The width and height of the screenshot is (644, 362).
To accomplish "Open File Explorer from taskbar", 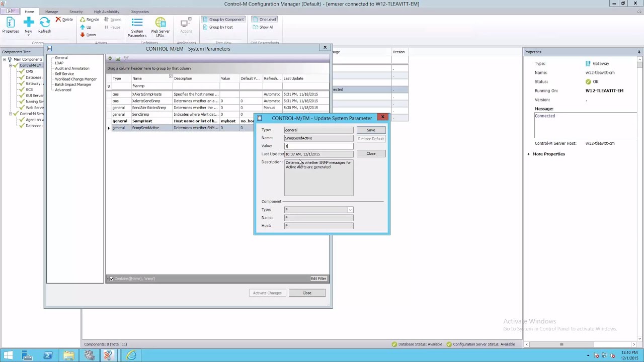I will click(68, 356).
